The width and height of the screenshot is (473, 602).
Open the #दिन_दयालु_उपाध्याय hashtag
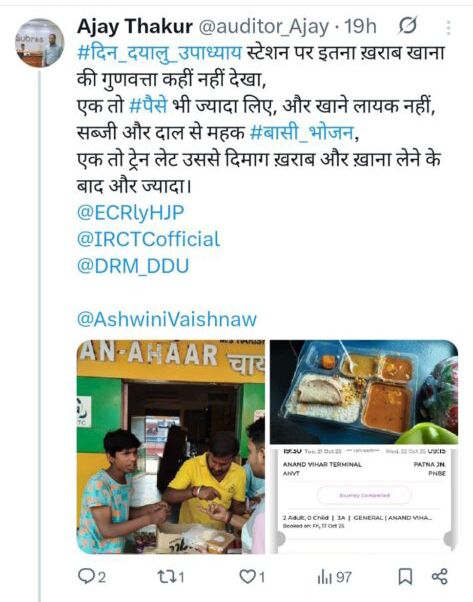(x=159, y=52)
